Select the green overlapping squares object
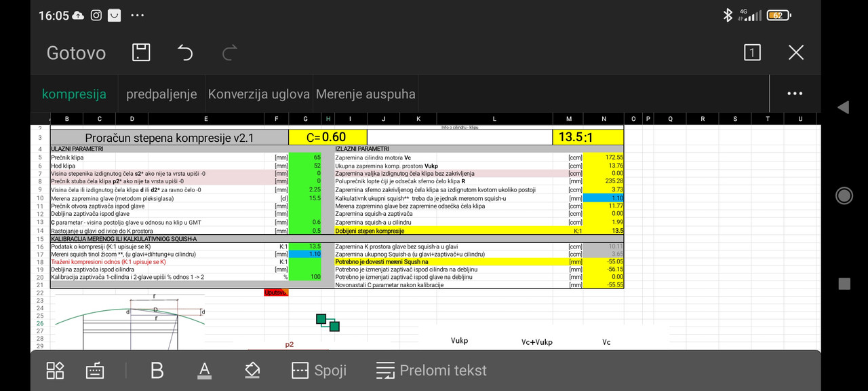This screenshot has height=391, width=868. tap(328, 322)
